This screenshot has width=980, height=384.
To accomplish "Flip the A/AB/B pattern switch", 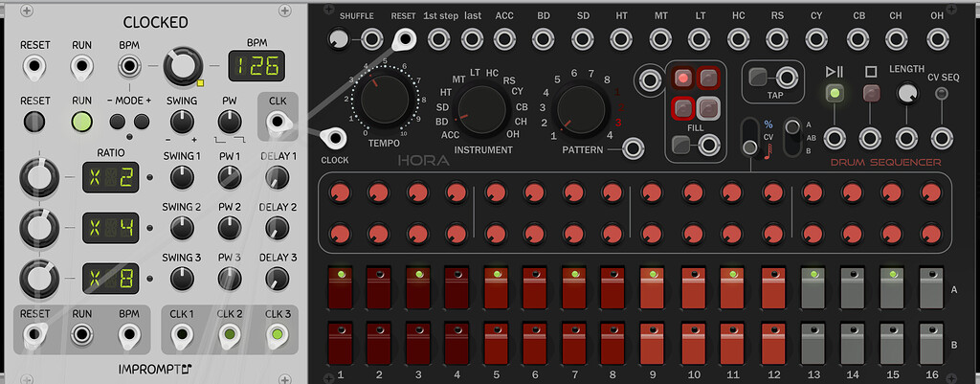I will point(792,137).
